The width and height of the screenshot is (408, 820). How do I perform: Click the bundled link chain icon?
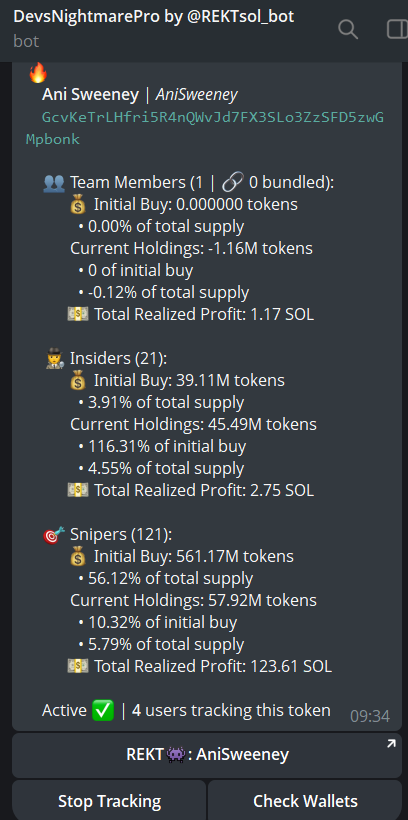(x=231, y=183)
